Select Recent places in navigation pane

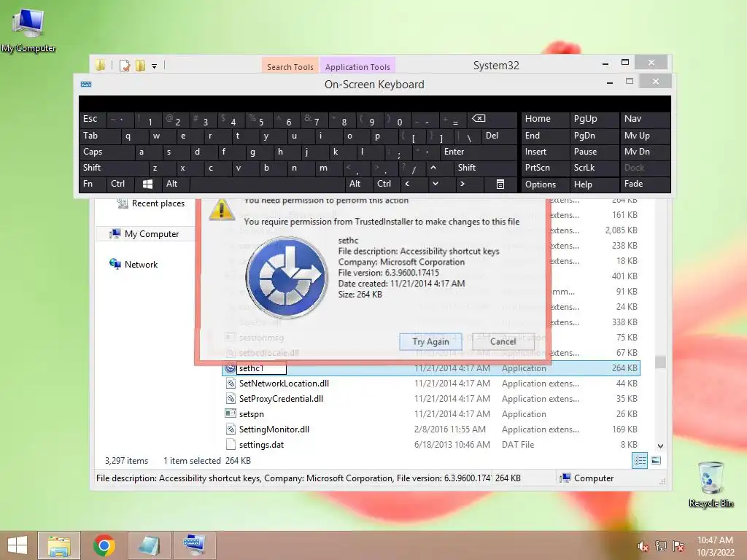coord(158,203)
